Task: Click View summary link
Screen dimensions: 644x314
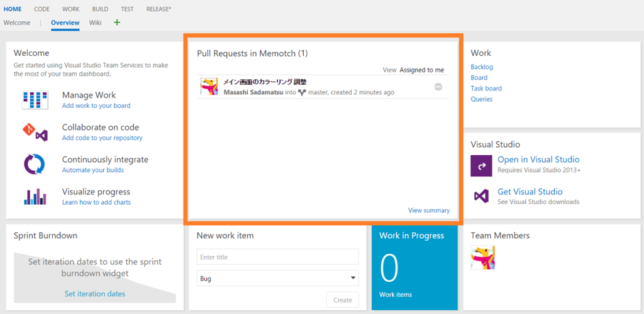Action: (x=429, y=210)
